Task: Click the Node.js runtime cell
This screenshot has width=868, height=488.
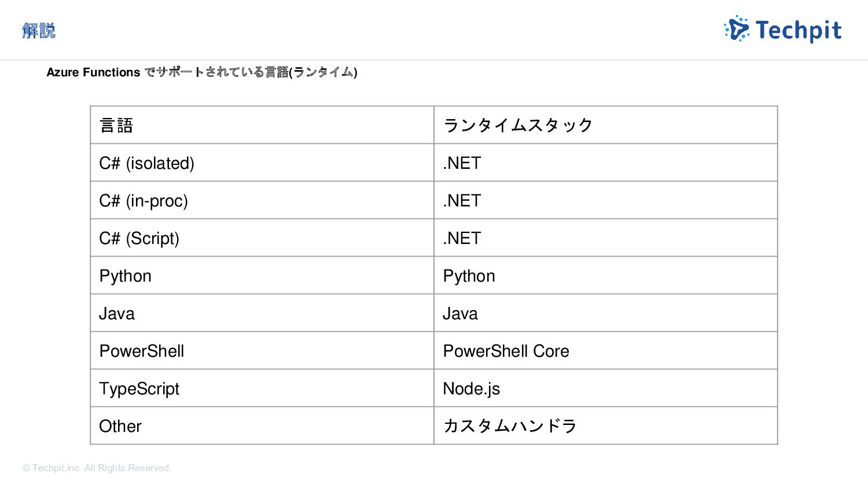Action: pyautogui.click(x=605, y=388)
